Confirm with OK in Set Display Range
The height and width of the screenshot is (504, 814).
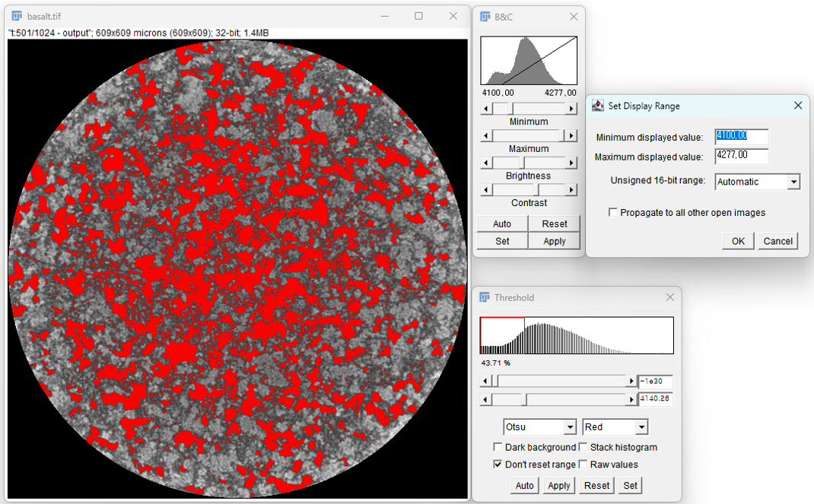pyautogui.click(x=736, y=240)
